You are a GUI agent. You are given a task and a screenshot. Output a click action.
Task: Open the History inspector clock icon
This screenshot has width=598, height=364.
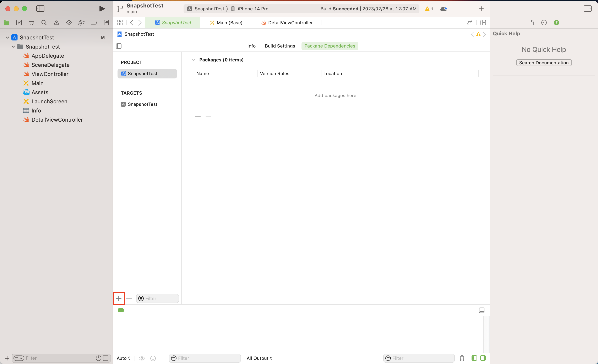[544, 23]
